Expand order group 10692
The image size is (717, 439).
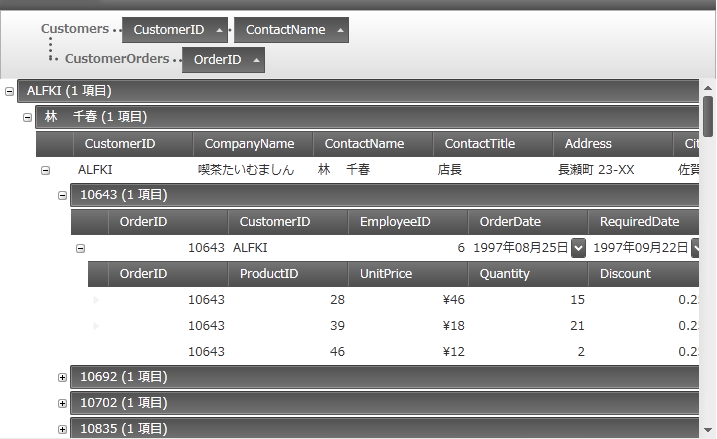[63, 377]
